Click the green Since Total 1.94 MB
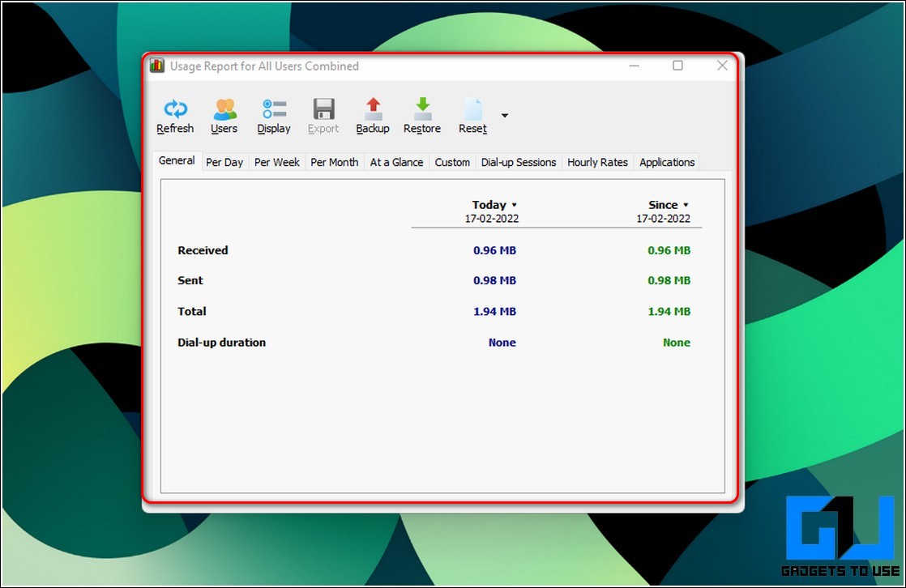This screenshot has width=906, height=588. (x=669, y=311)
